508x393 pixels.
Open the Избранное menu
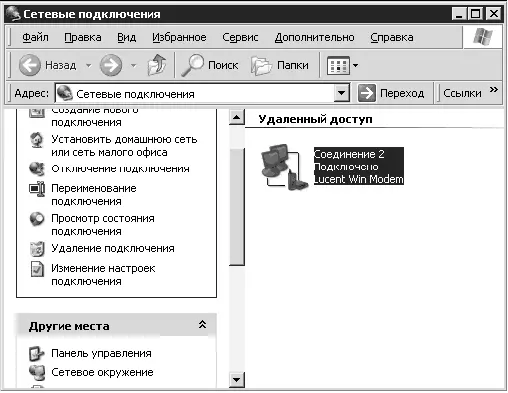pos(179,37)
